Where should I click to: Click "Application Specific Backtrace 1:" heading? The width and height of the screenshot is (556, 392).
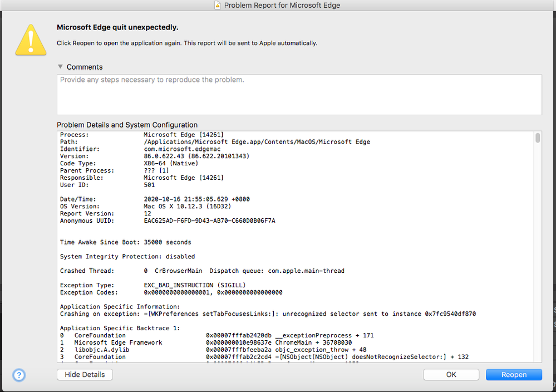click(x=120, y=328)
